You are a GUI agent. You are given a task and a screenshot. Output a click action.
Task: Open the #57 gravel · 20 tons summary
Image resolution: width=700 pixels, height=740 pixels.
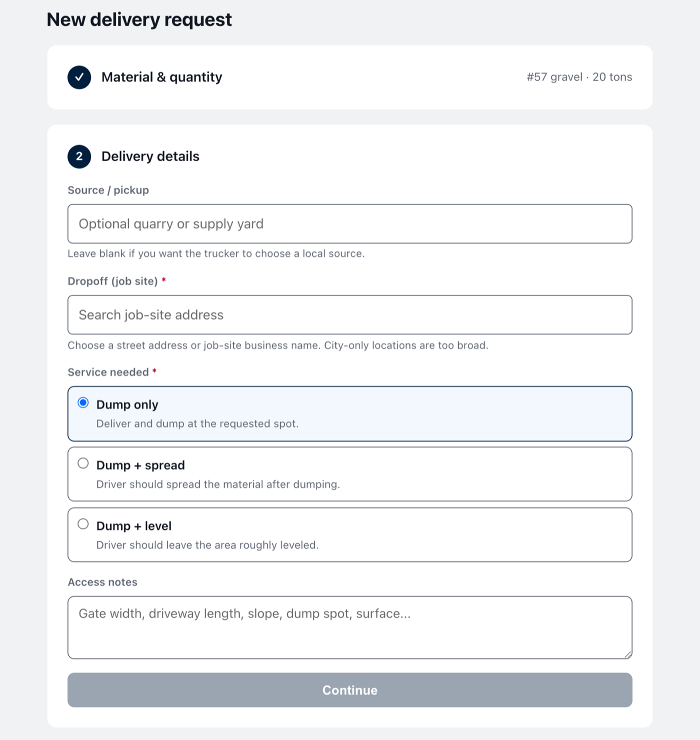pos(579,77)
